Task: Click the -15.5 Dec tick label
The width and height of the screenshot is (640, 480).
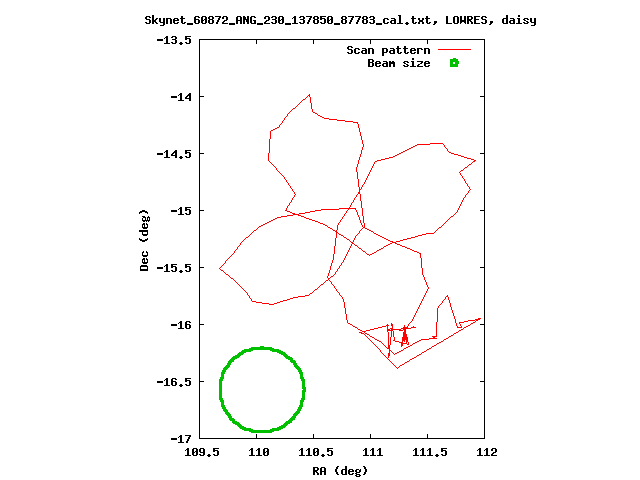Action: (x=174, y=268)
